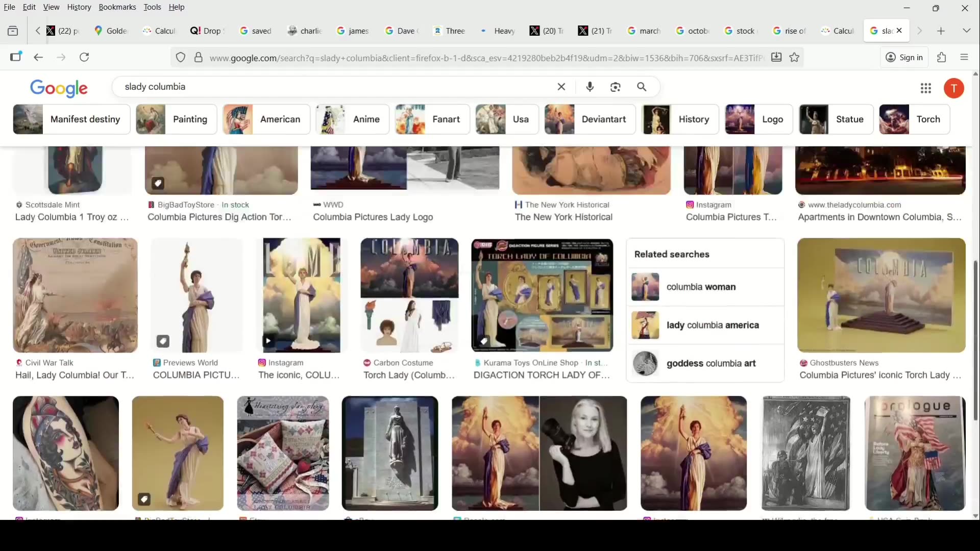
Task: Click the site security padlock icon
Action: [199, 58]
